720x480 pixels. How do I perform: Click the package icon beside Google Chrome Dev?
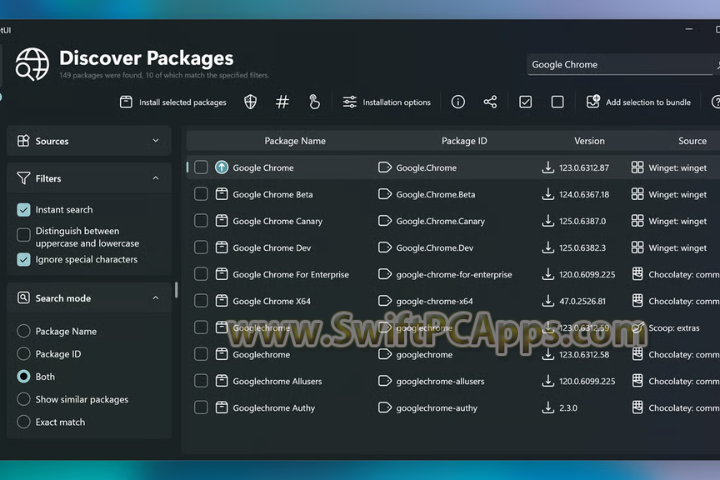222,247
